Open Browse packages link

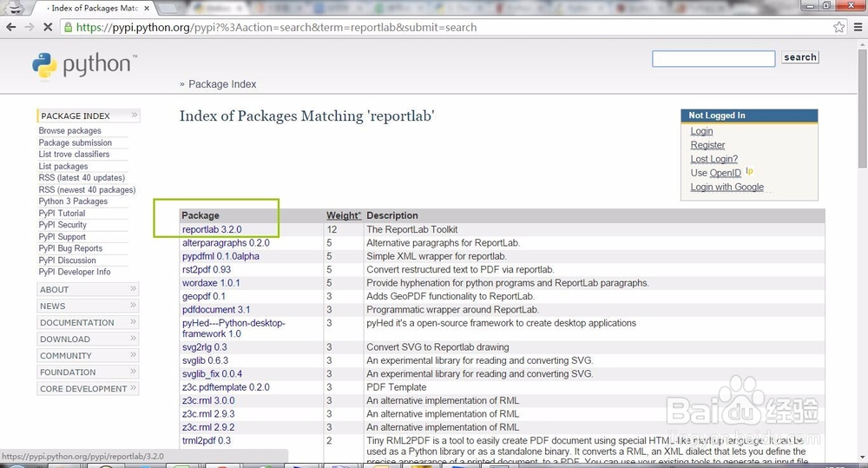pyautogui.click(x=69, y=131)
